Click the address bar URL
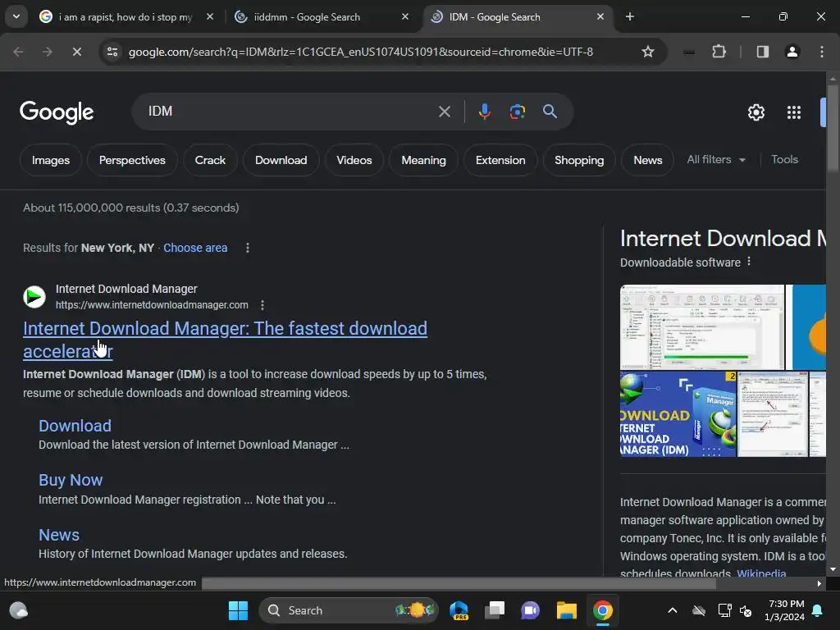The width and height of the screenshot is (840, 630). [x=361, y=52]
